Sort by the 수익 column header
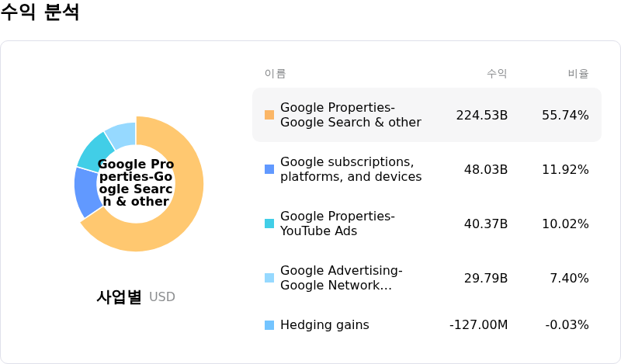Viewport: 621px width, 364px height. coord(497,74)
